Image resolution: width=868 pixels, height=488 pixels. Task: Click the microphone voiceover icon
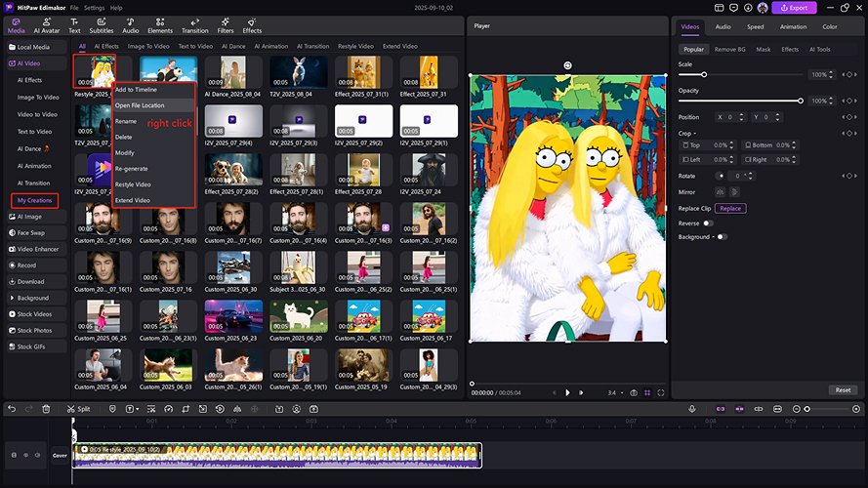692,409
